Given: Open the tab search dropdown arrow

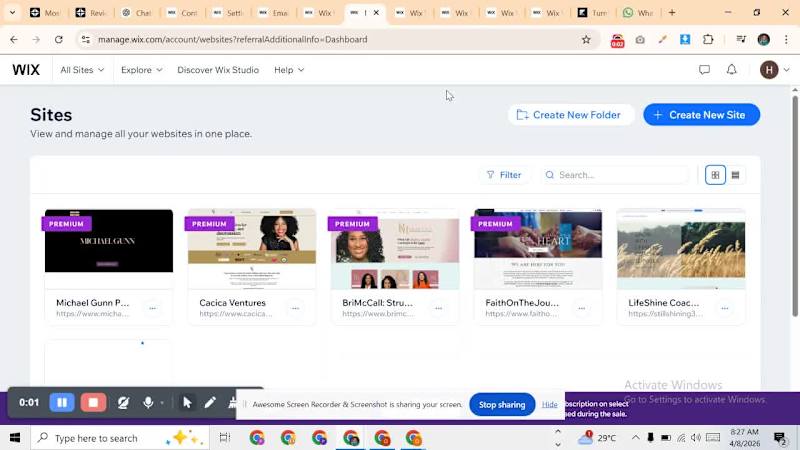Looking at the screenshot, I should (12, 13).
